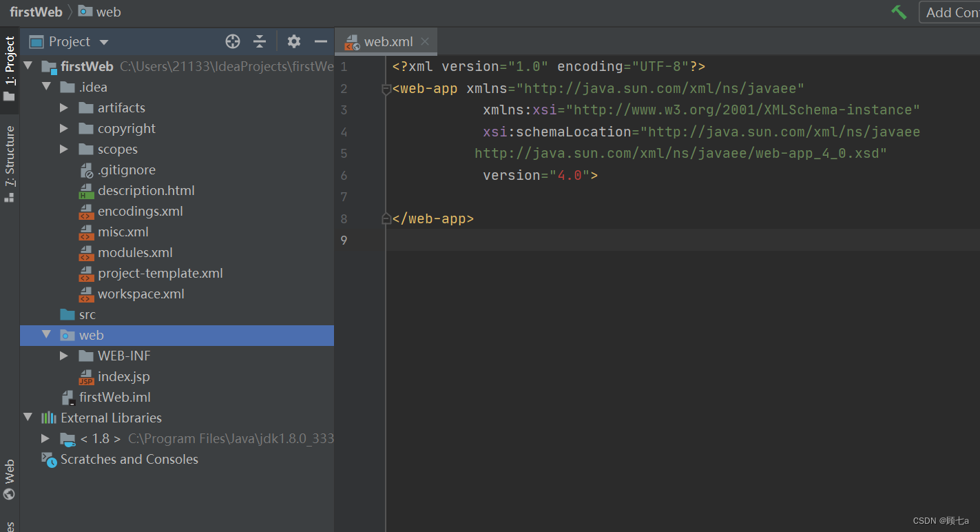
Task: Expand the artifacts folder
Action: pyautogui.click(x=64, y=108)
